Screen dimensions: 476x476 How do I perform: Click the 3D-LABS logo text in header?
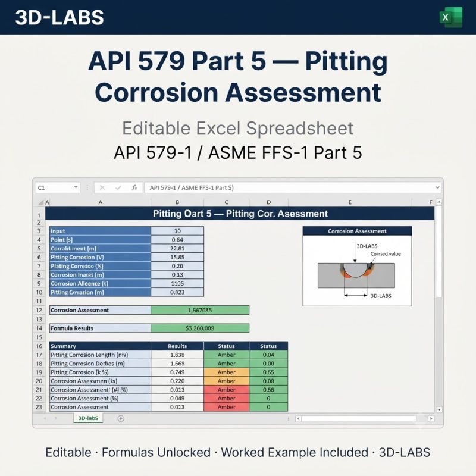pyautogui.click(x=59, y=17)
